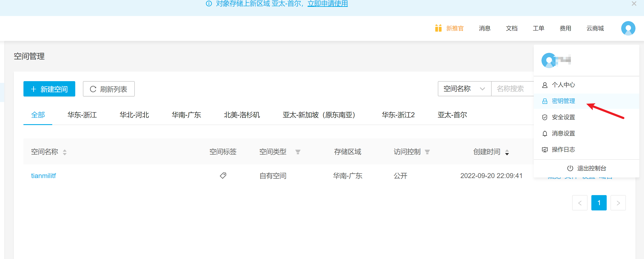Image resolution: width=644 pixels, height=259 pixels.
Task: Sort by 空间名称 using sort arrows
Action: [65, 152]
